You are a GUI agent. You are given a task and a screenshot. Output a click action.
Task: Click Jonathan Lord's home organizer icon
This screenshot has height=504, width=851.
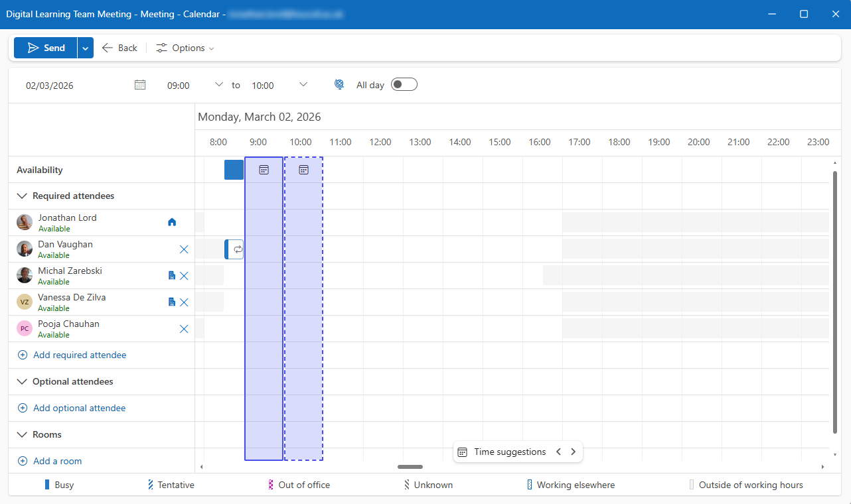pos(172,223)
